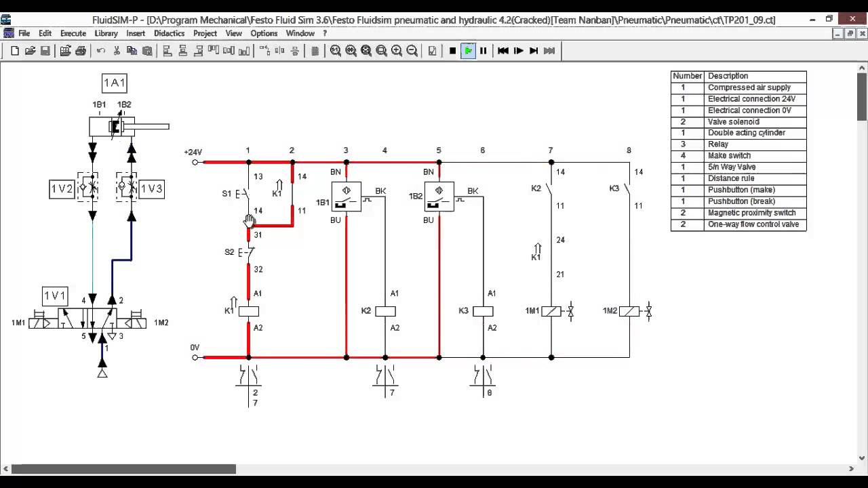Image resolution: width=868 pixels, height=488 pixels.
Task: Select proximity switch 1B2 symbol
Action: 439,197
